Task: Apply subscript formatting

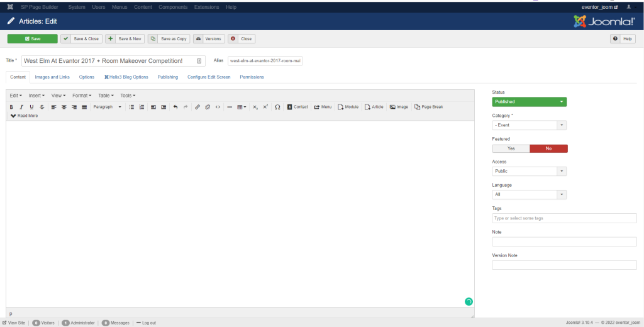Action: [255, 107]
